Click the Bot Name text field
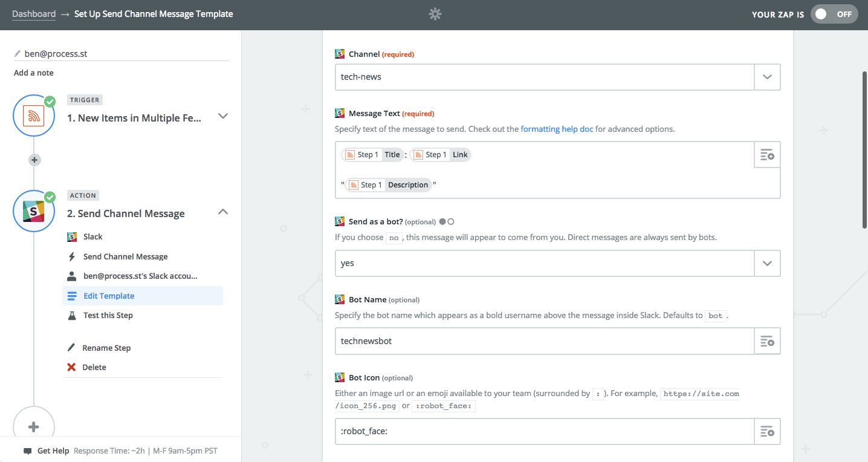This screenshot has height=462, width=868. 544,341
